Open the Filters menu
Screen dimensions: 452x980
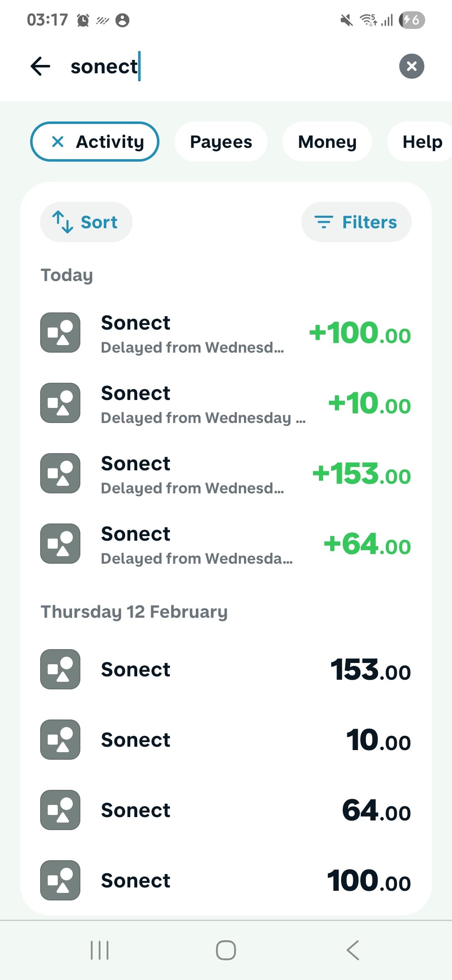point(356,222)
